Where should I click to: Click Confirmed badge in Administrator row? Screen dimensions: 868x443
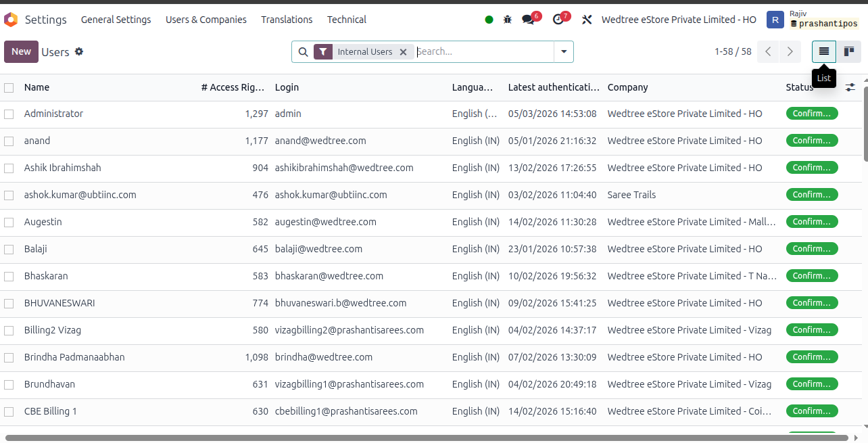pos(812,114)
